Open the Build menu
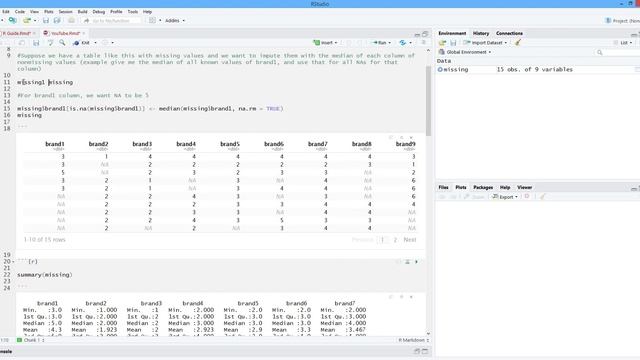This screenshot has height=360, width=640. tap(82, 12)
